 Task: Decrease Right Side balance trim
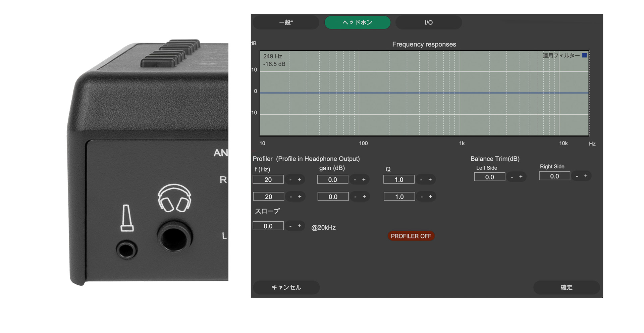[577, 176]
